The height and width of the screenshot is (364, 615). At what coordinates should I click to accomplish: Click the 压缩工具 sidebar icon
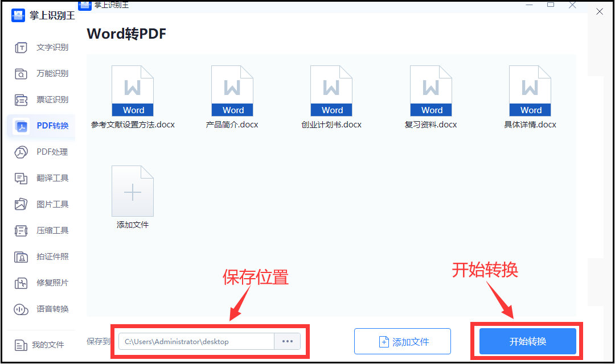(x=21, y=231)
